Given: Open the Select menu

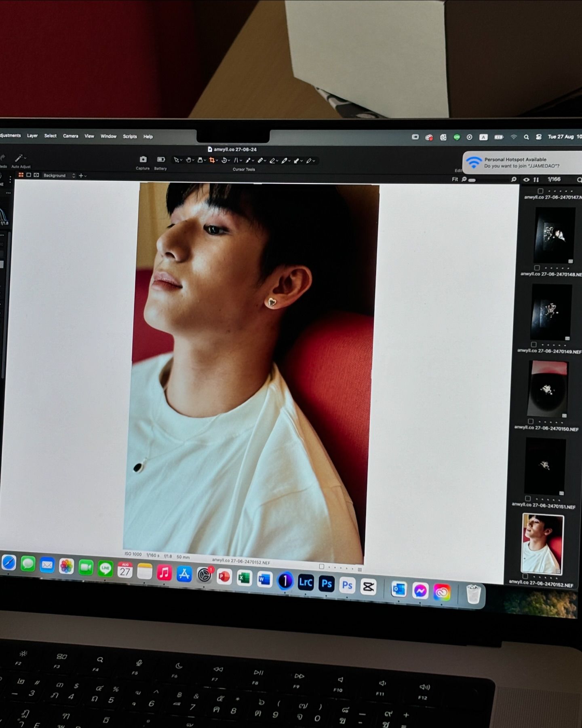Looking at the screenshot, I should point(51,136).
